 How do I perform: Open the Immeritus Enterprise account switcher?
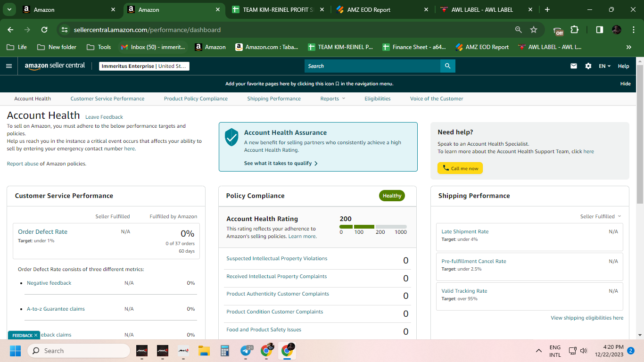pyautogui.click(x=144, y=66)
